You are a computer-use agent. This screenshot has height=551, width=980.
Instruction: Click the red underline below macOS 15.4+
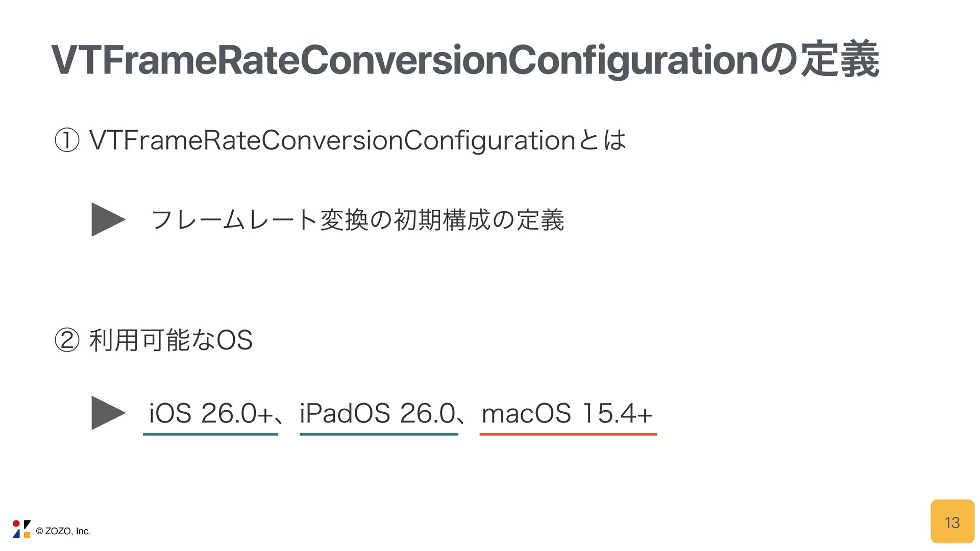tap(568, 434)
